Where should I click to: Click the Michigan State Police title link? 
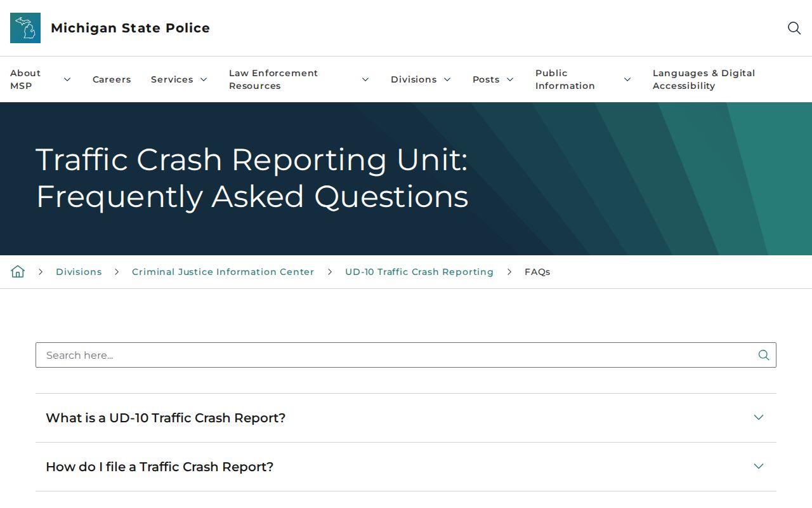click(130, 28)
